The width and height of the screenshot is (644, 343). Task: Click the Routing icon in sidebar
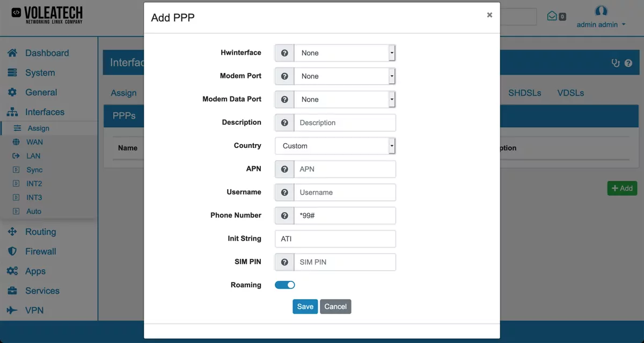tap(13, 232)
